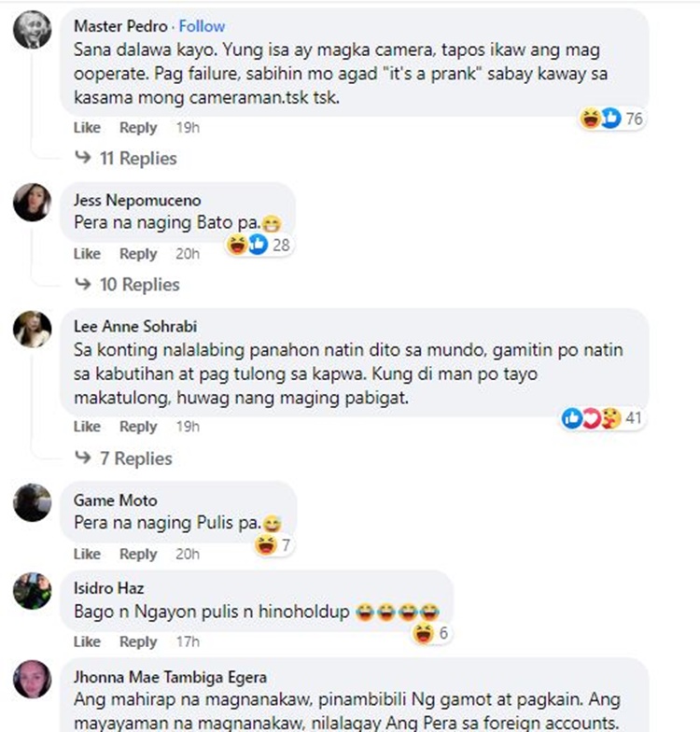Like Master Pedro's comment
700x732 pixels.
[x=87, y=127]
